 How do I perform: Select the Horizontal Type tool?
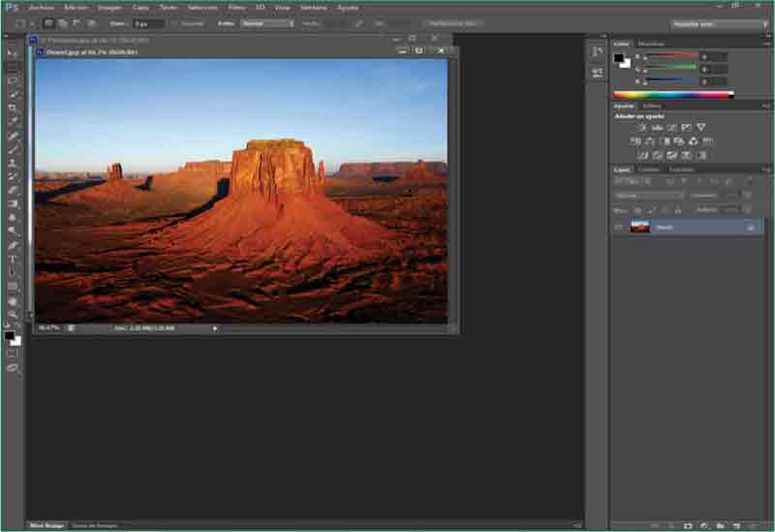tap(13, 259)
